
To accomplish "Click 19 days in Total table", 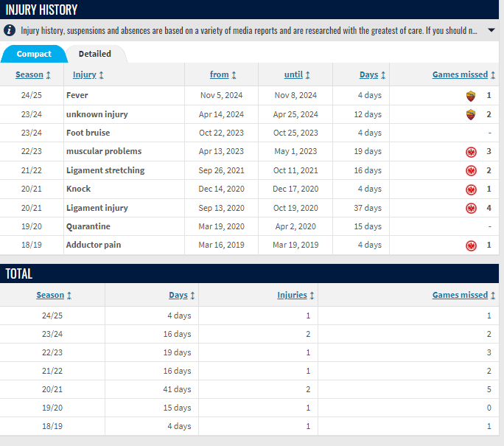I will (177, 352).
